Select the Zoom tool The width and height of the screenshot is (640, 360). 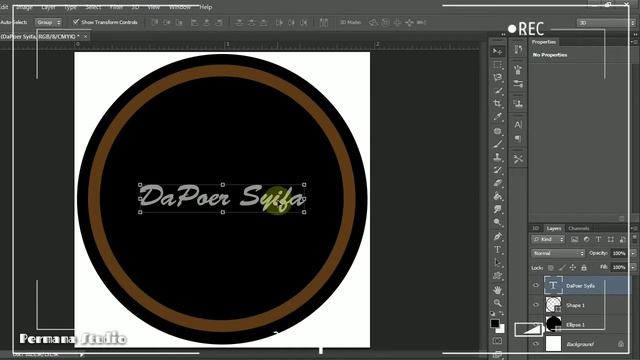[497, 303]
